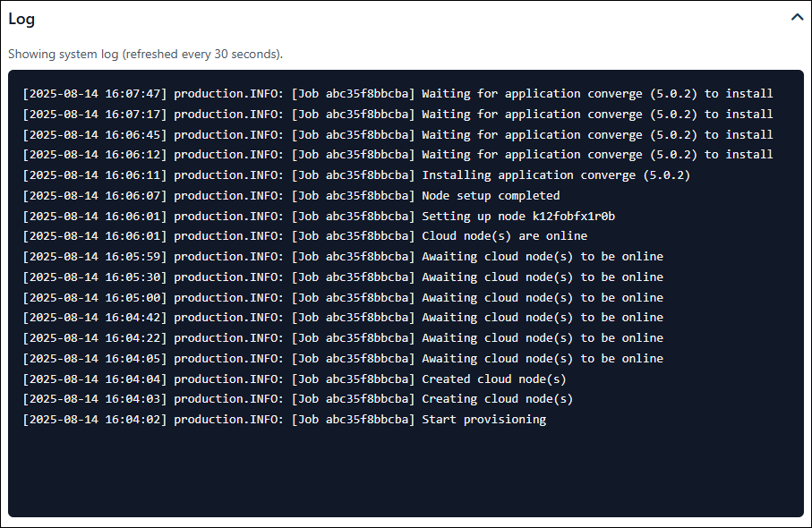Click the 'Setting up node k12fobfx1r0b' line
The image size is (812, 528).
pos(319,216)
